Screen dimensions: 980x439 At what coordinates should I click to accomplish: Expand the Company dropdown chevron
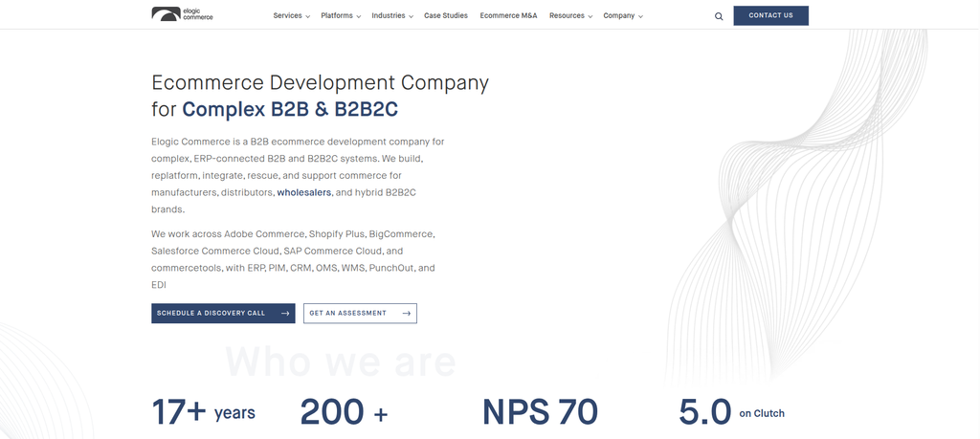(640, 17)
